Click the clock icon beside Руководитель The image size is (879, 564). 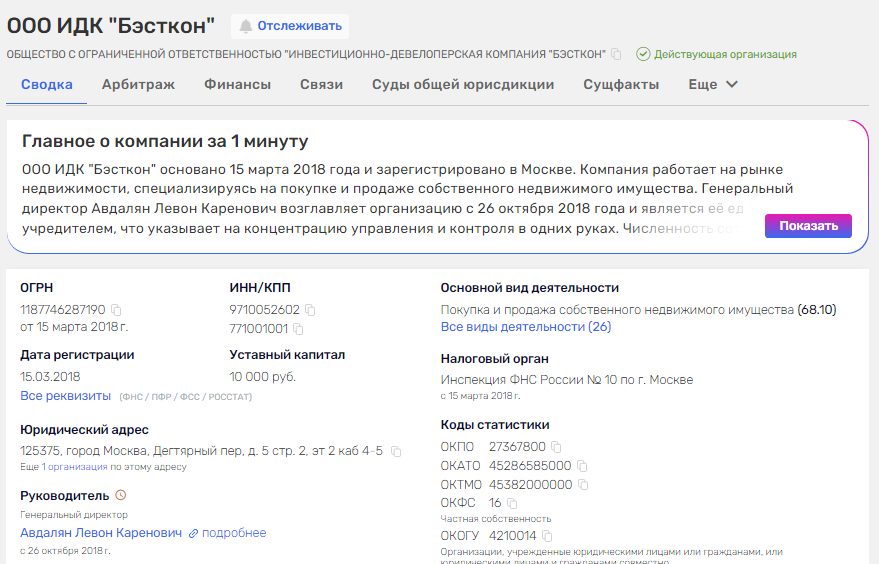(121, 494)
